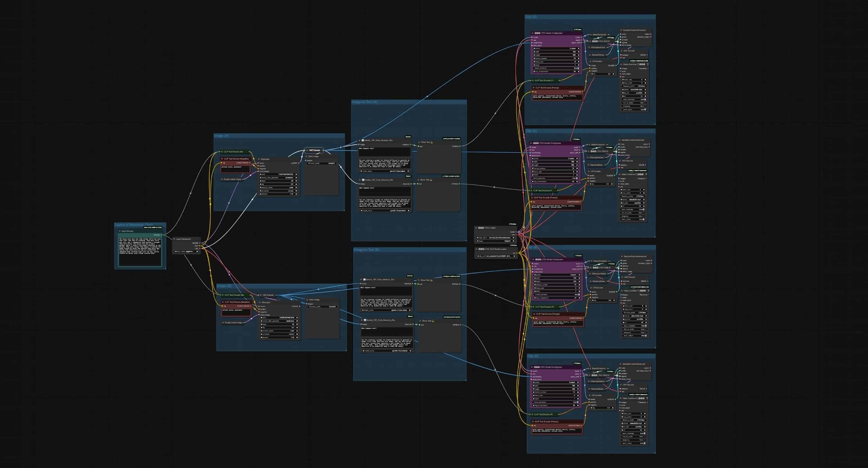The width and height of the screenshot is (868, 468).
Task: Toggle save_output in the topmost Video Combine node
Action: pos(644,109)
